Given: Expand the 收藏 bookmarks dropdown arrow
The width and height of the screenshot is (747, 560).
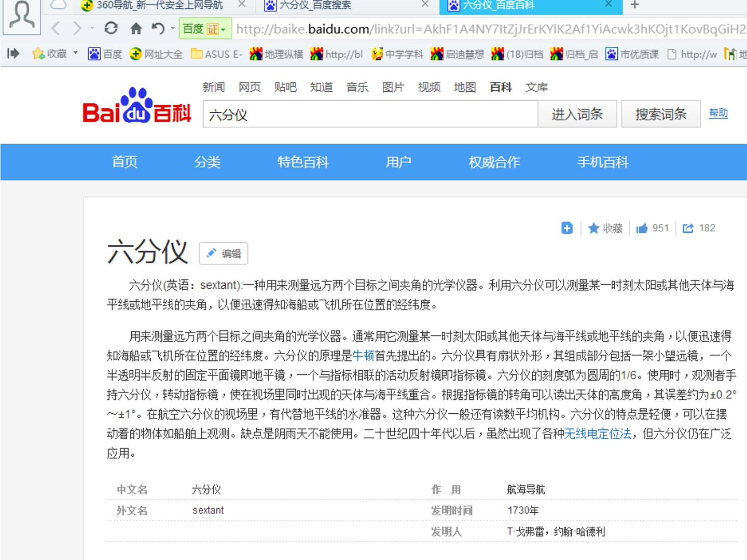Looking at the screenshot, I should coord(75,53).
